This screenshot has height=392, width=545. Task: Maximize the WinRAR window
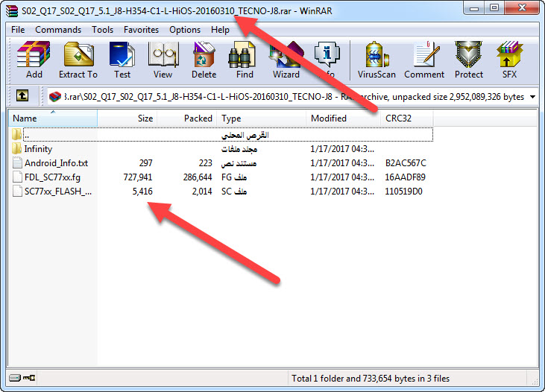(494, 8)
